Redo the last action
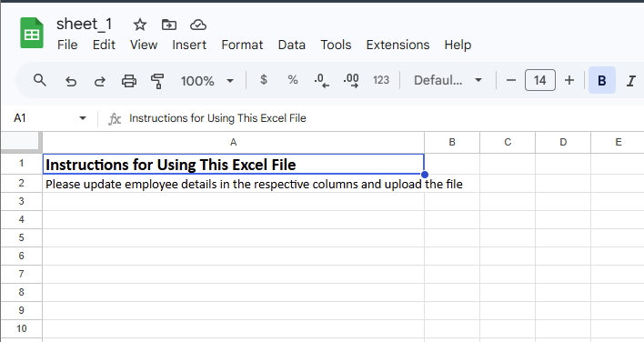644x342 pixels. tap(100, 80)
